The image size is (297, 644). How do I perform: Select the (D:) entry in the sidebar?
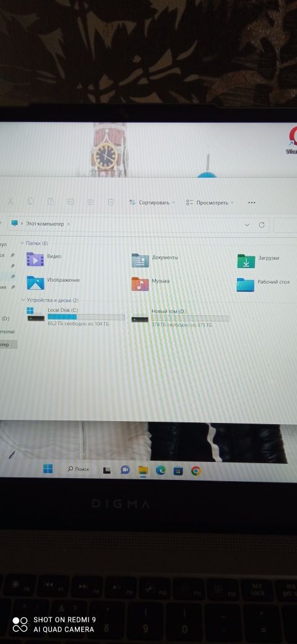6,318
